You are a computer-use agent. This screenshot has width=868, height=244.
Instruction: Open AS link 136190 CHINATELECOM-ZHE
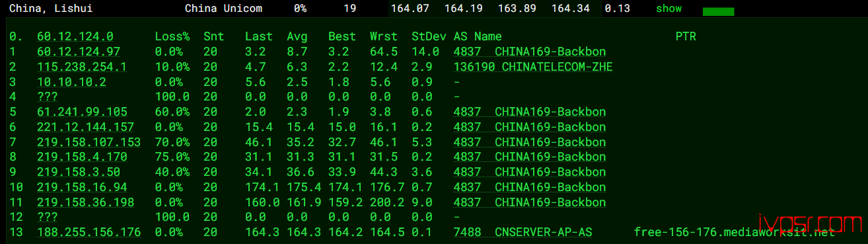(533, 67)
